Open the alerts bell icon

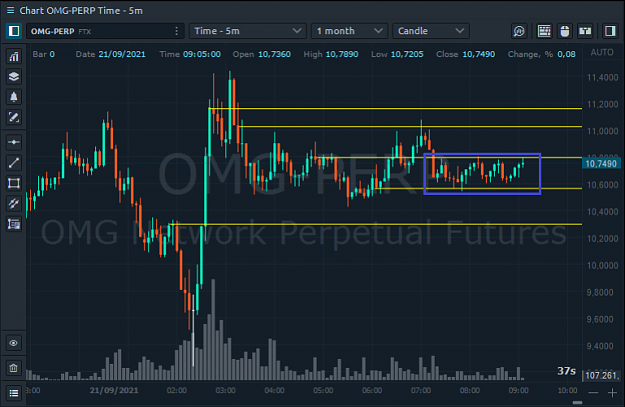[x=14, y=97]
